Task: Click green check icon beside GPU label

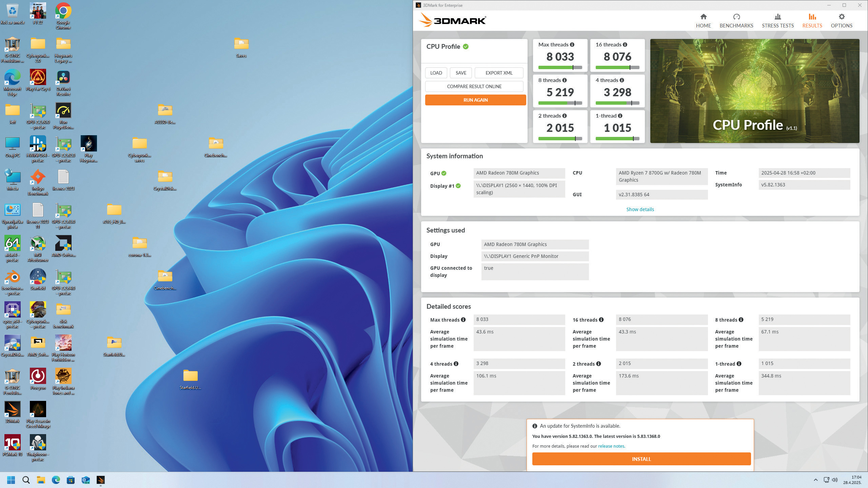Action: (x=444, y=173)
